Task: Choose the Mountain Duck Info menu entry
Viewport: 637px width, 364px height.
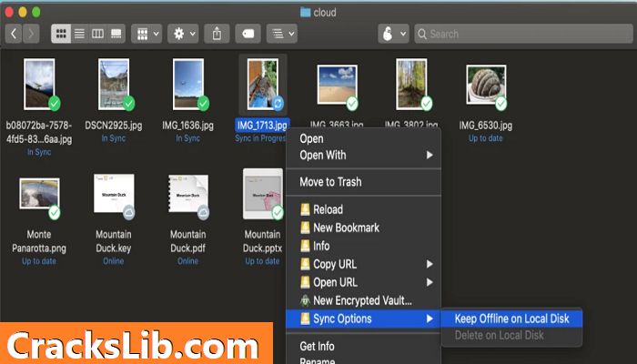Action: click(364, 246)
